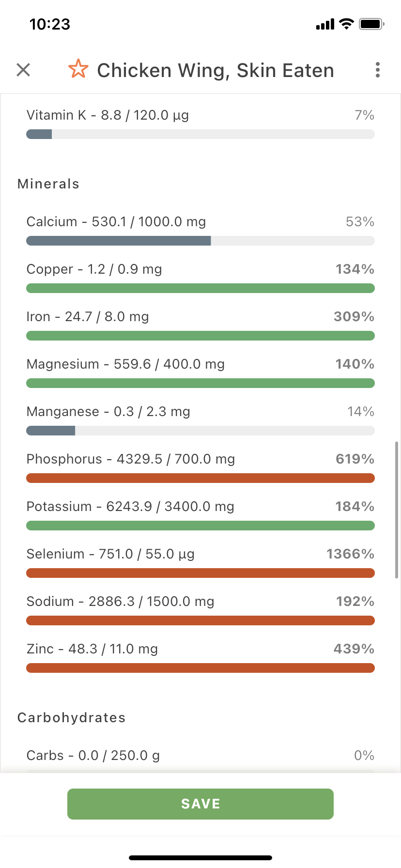Tap the Wi-Fi status icon

pos(346,24)
